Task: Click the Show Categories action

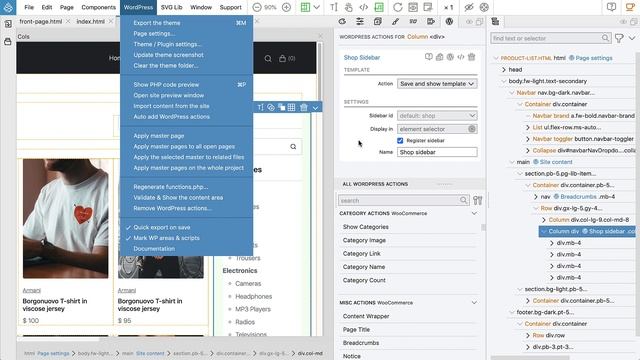Action: pyautogui.click(x=366, y=227)
